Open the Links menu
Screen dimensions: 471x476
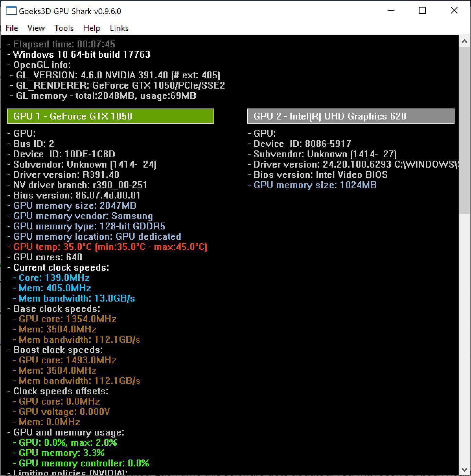pyautogui.click(x=119, y=28)
